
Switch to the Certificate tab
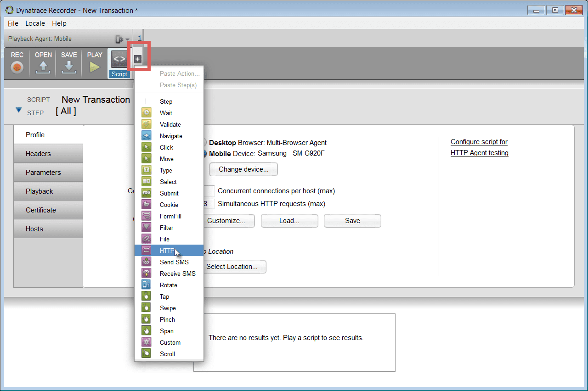point(48,210)
